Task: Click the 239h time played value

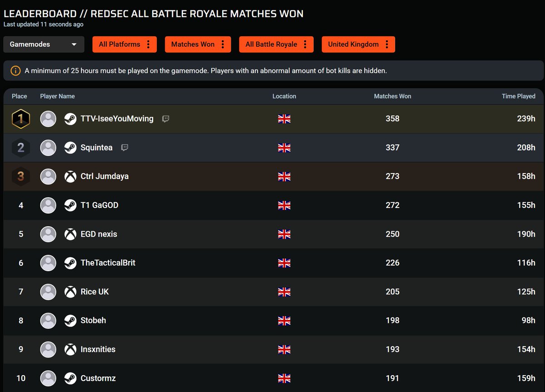Action: pos(526,119)
